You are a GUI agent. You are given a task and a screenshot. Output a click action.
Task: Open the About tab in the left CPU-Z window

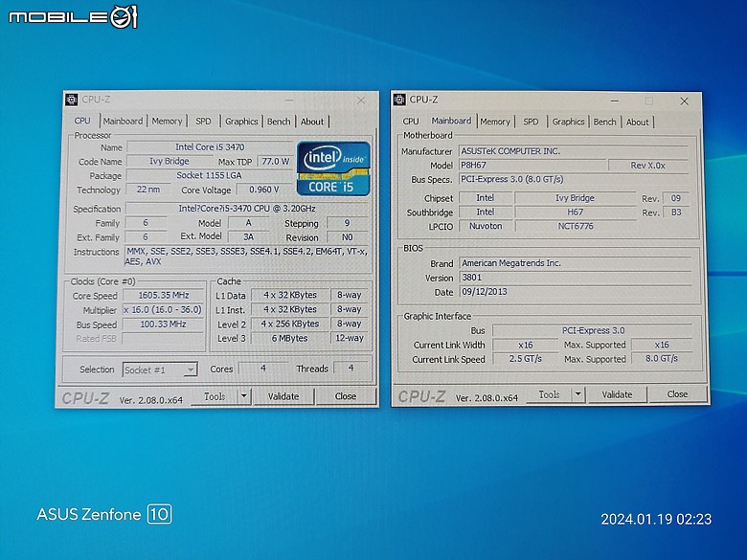point(312,122)
